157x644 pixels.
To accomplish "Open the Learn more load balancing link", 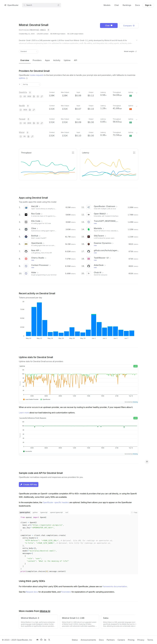I will point(24,412).
